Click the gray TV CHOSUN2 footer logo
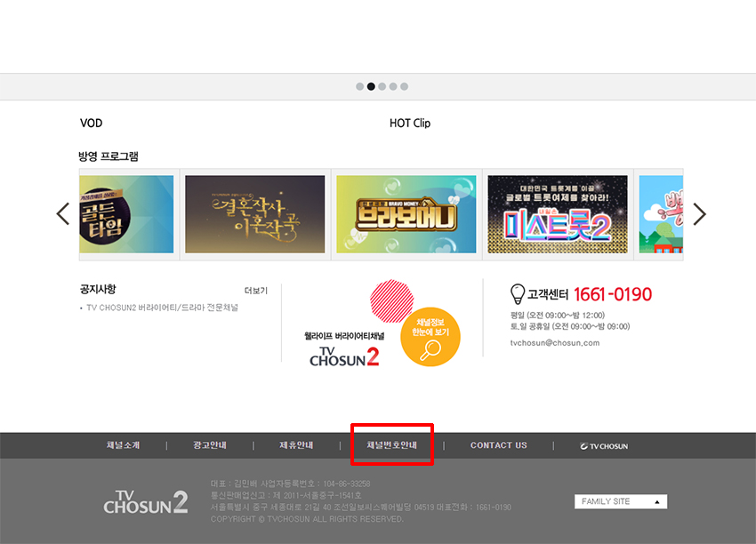The height and width of the screenshot is (544, 756). 146,501
